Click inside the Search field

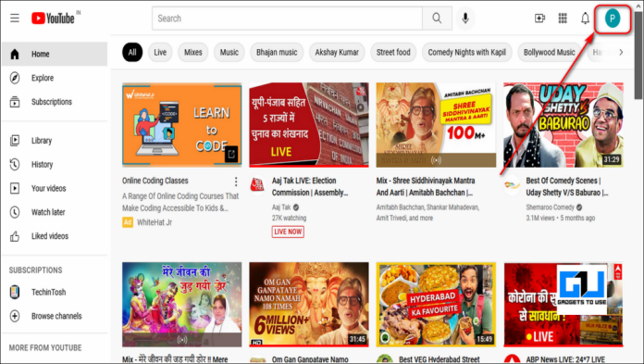coord(287,19)
